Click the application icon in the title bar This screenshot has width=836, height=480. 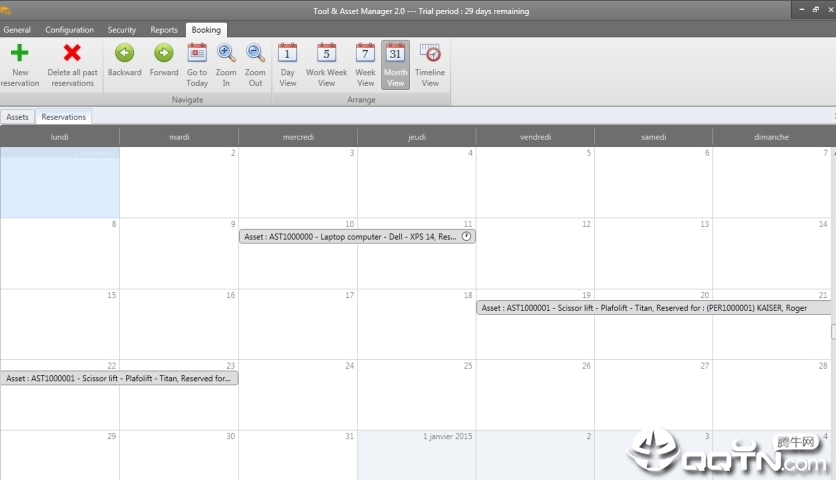coord(6,10)
